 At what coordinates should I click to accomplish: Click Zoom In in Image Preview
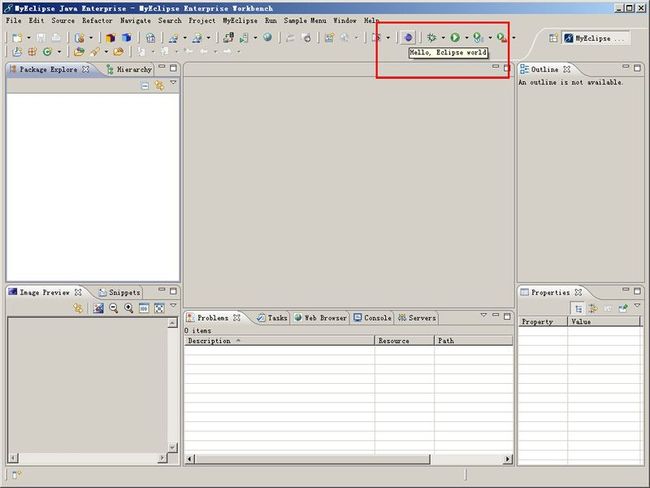coord(129,308)
